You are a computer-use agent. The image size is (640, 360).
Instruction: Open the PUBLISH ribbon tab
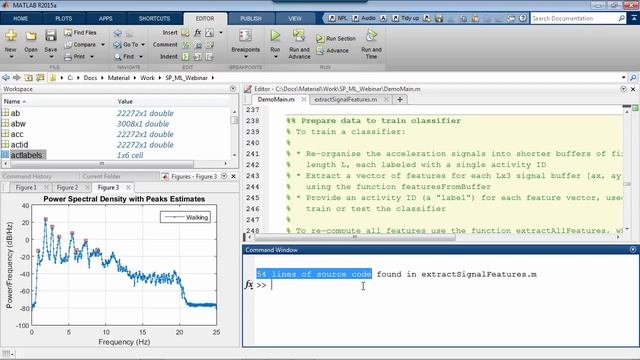click(251, 19)
